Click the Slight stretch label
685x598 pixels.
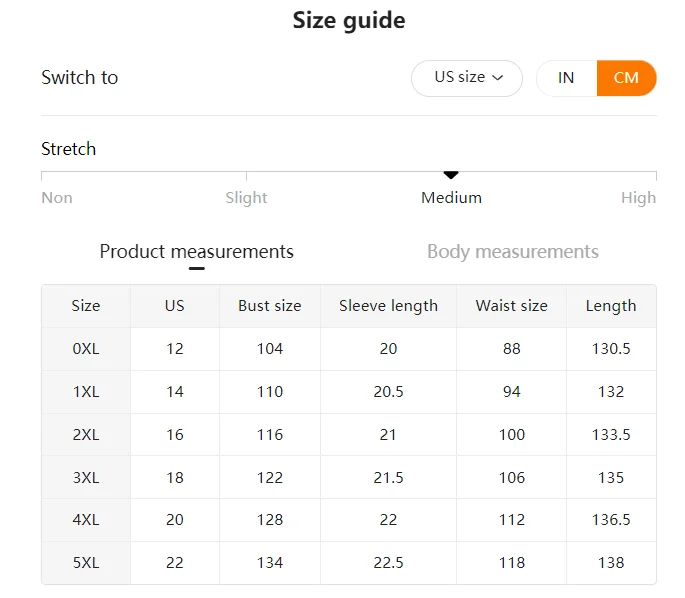coord(246,197)
